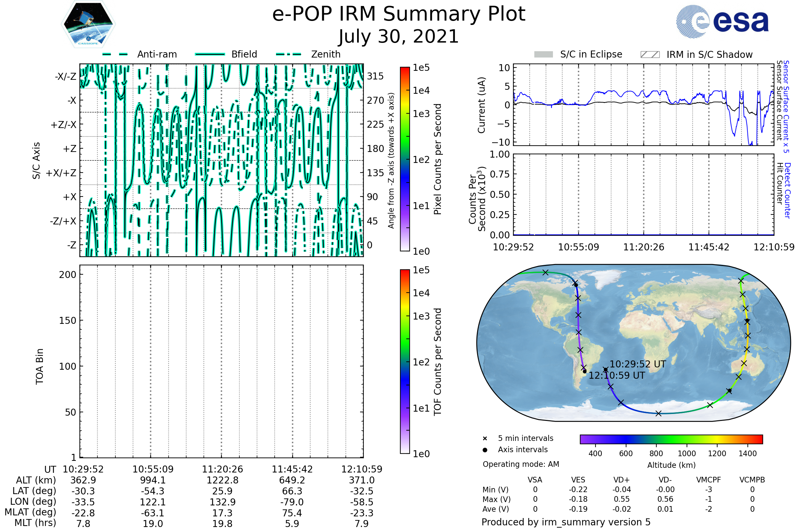Click the S/C in Eclipse gray legend patch
This screenshot has width=798, height=532.
[x=544, y=55]
